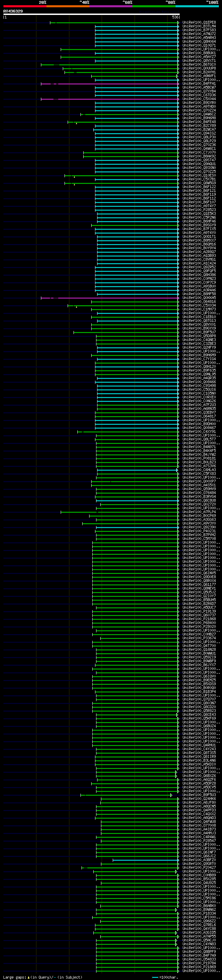Click the green ~80% identity legend bar
The height and width of the screenshot is (980, 222).
pos(154,6)
